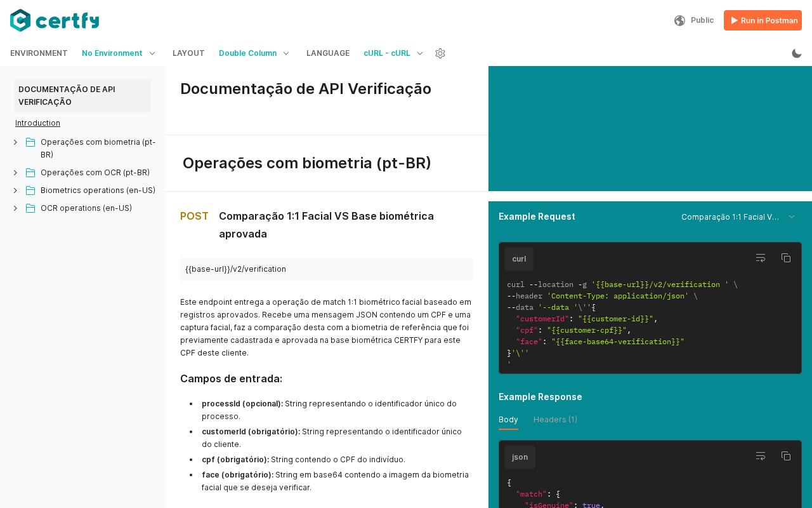Toggle dark mode moon icon

pyautogui.click(x=797, y=53)
